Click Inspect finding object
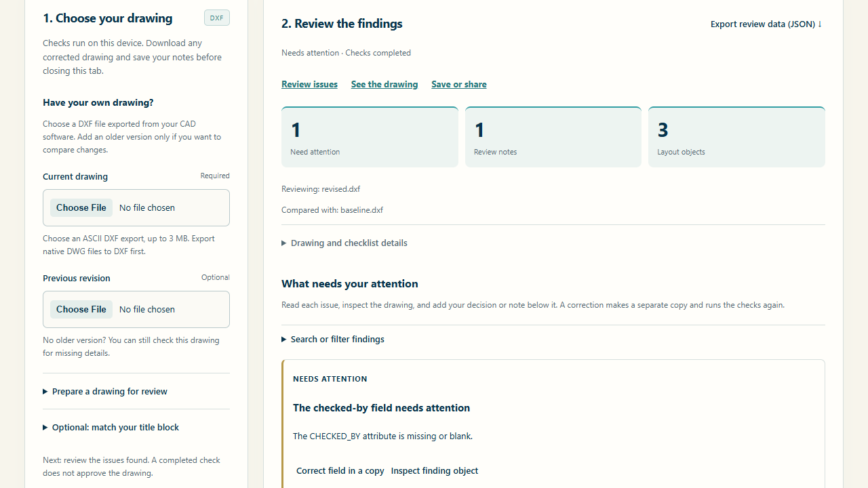Image resolution: width=868 pixels, height=488 pixels. (x=435, y=470)
